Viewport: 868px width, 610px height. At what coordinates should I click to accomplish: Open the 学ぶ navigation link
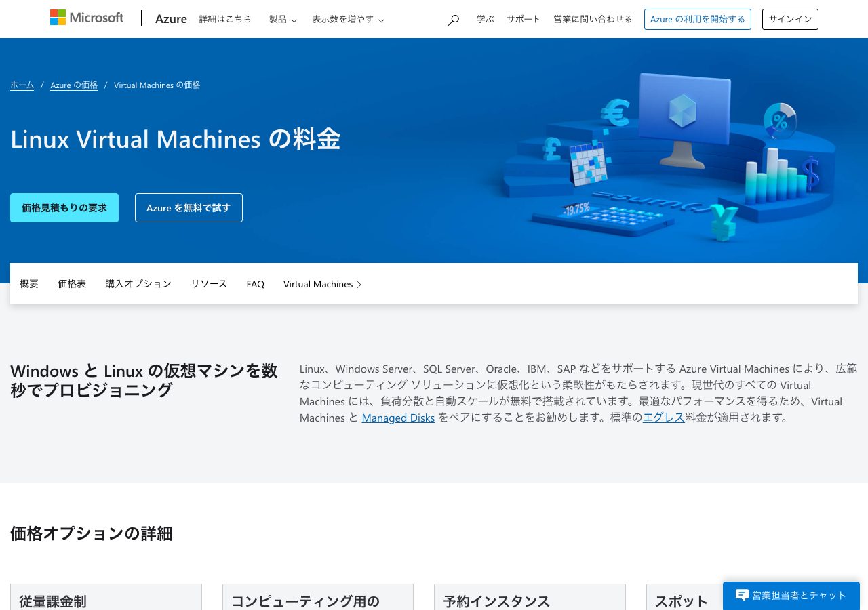coord(486,19)
